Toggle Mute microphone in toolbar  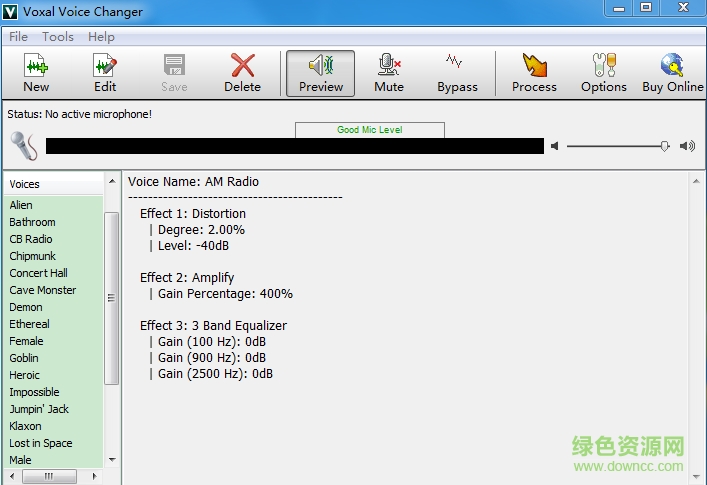(x=389, y=73)
